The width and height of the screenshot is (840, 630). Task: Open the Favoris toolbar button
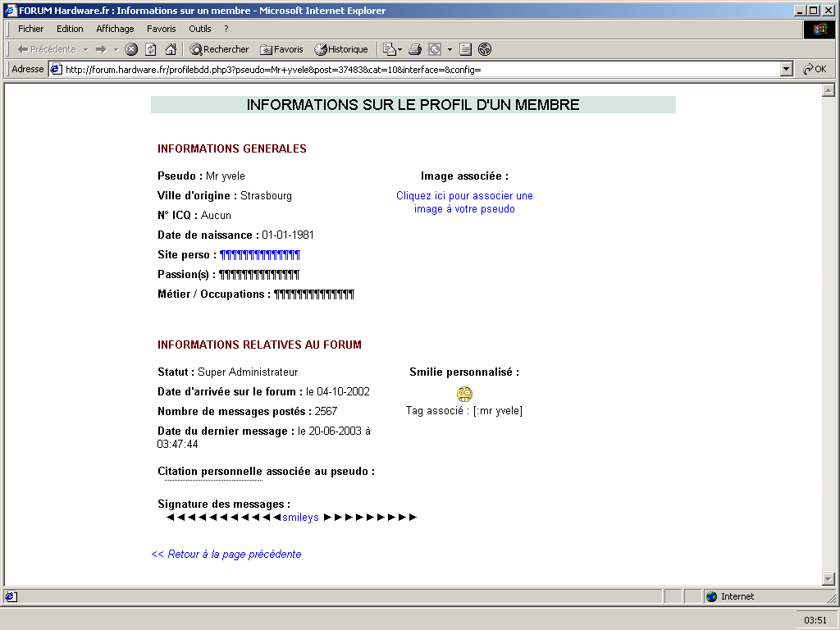coord(282,49)
